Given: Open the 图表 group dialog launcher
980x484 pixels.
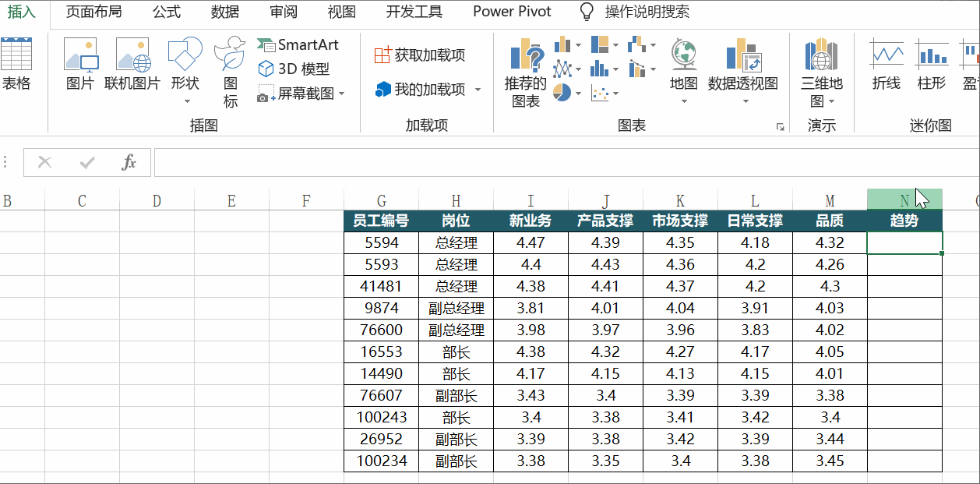Looking at the screenshot, I should 780,126.
